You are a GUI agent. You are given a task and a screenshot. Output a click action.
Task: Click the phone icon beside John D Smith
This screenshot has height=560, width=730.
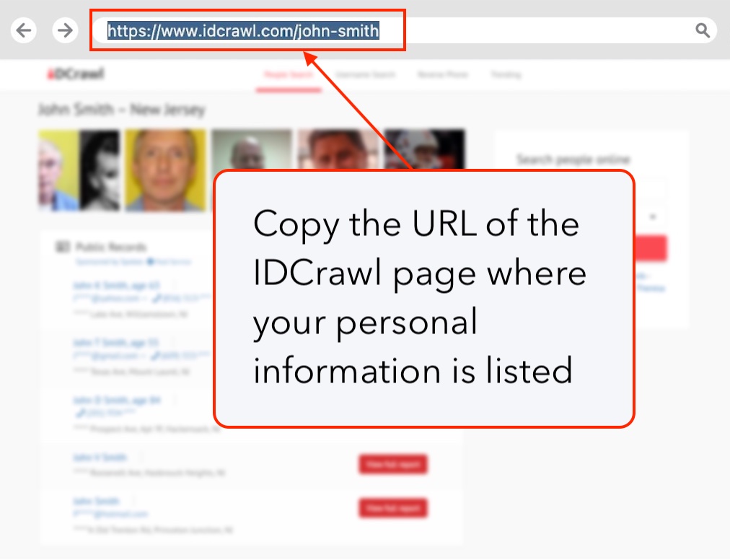[79, 411]
